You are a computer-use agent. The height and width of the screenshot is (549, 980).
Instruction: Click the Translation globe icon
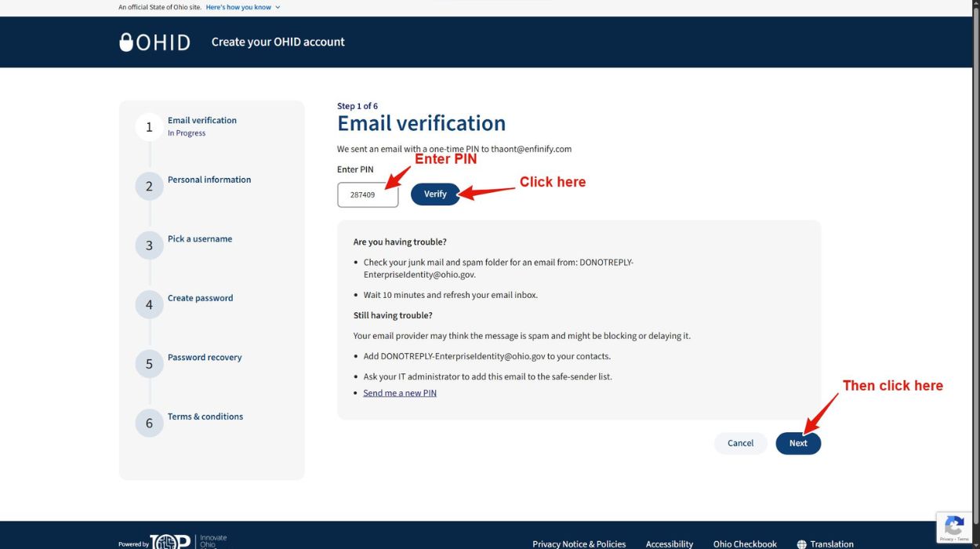[x=801, y=544]
